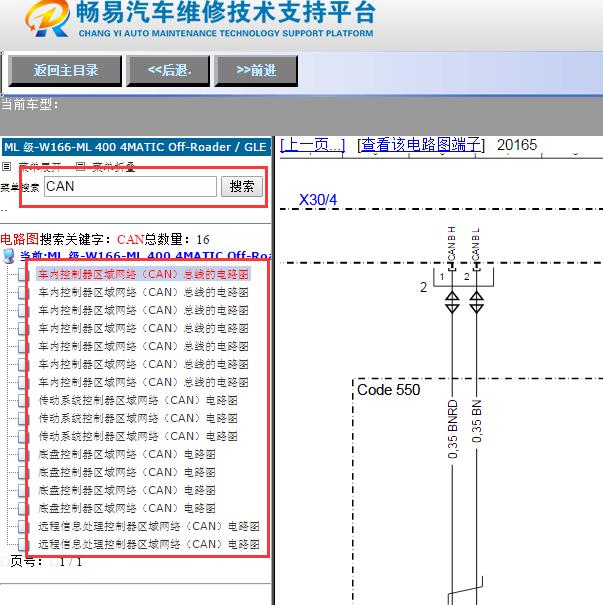
Task: Click the CAN B H signal label
Action: coord(452,245)
